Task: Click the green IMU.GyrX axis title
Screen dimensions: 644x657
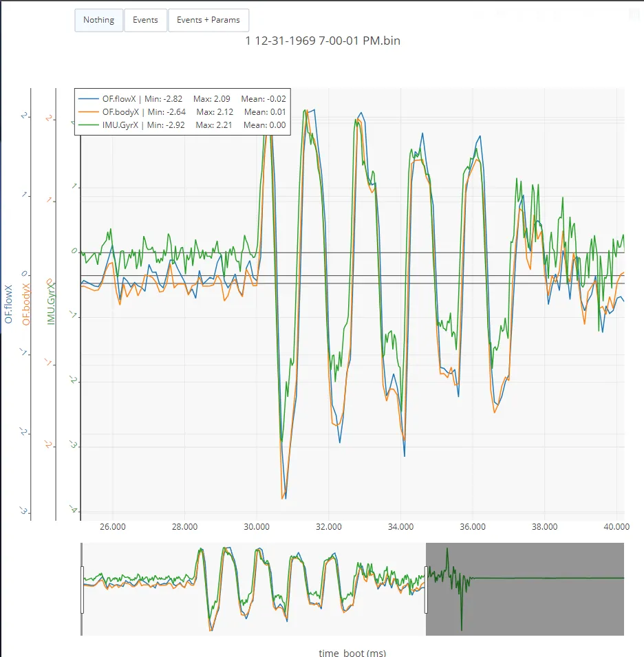Action: [x=51, y=303]
